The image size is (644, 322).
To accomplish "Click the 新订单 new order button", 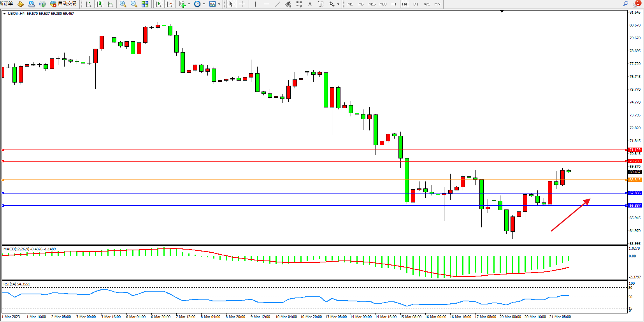I will (6, 4).
